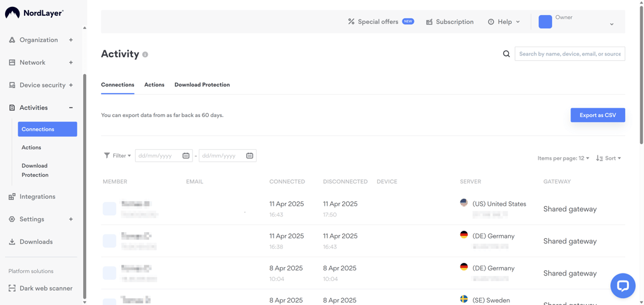Click the disconnected time "17:50"
Screen dimensions: 644x305
click(330, 214)
